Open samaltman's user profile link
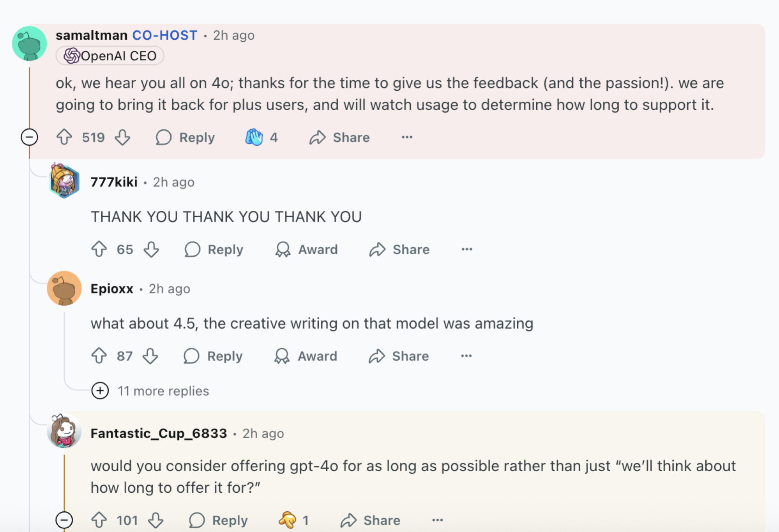 tap(92, 35)
